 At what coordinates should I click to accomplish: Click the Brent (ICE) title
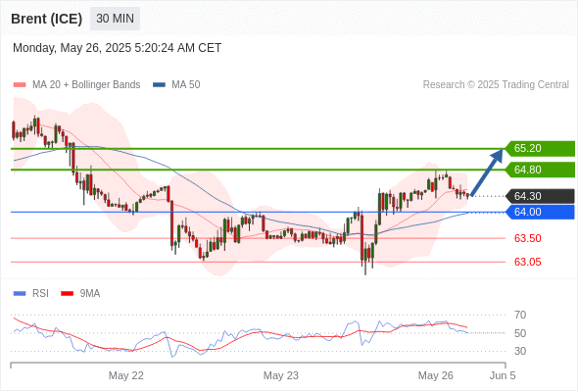point(46,19)
